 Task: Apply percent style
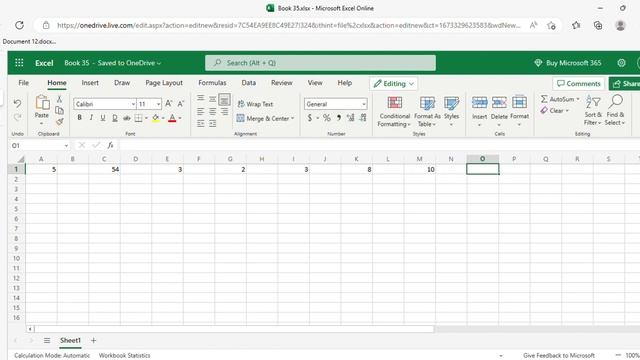[327, 118]
